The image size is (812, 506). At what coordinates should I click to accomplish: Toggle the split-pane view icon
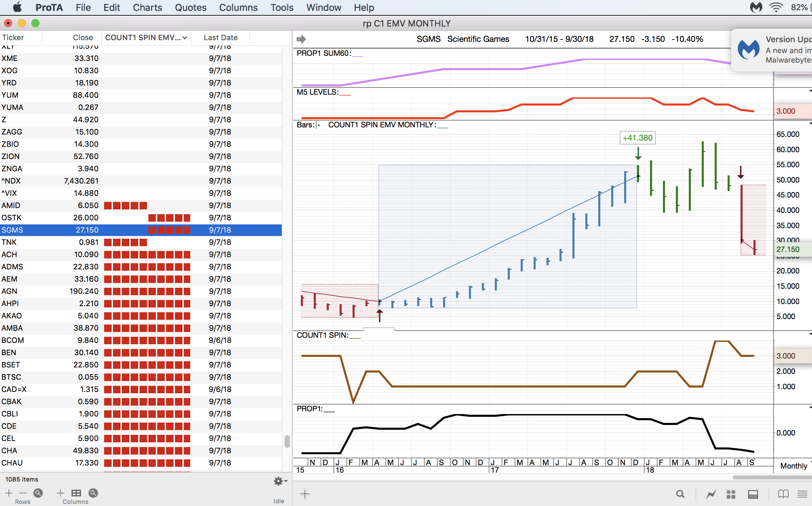pos(753,494)
